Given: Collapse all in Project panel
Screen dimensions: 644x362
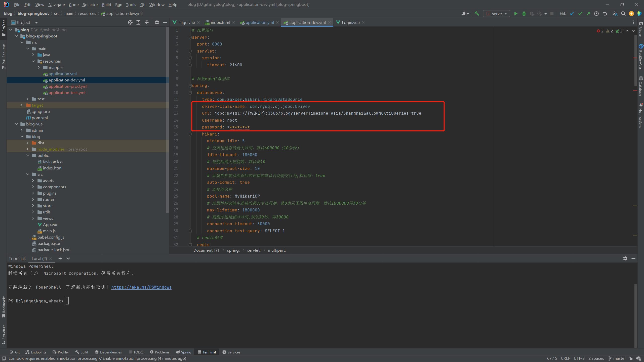Looking at the screenshot, I should [x=147, y=22].
